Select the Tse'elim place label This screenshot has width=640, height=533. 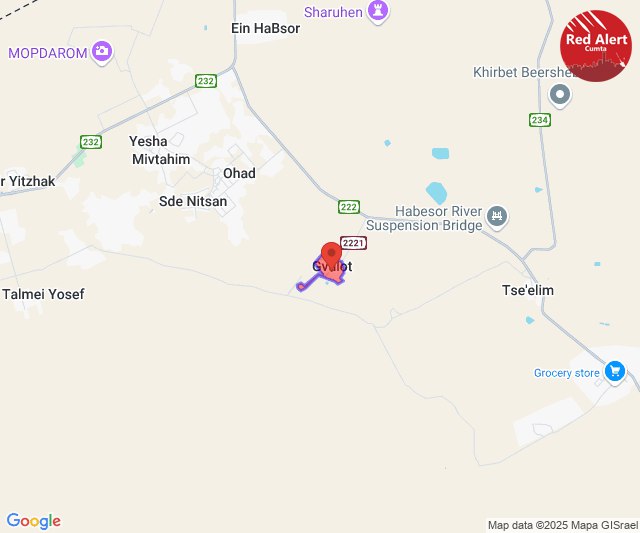coord(528,290)
